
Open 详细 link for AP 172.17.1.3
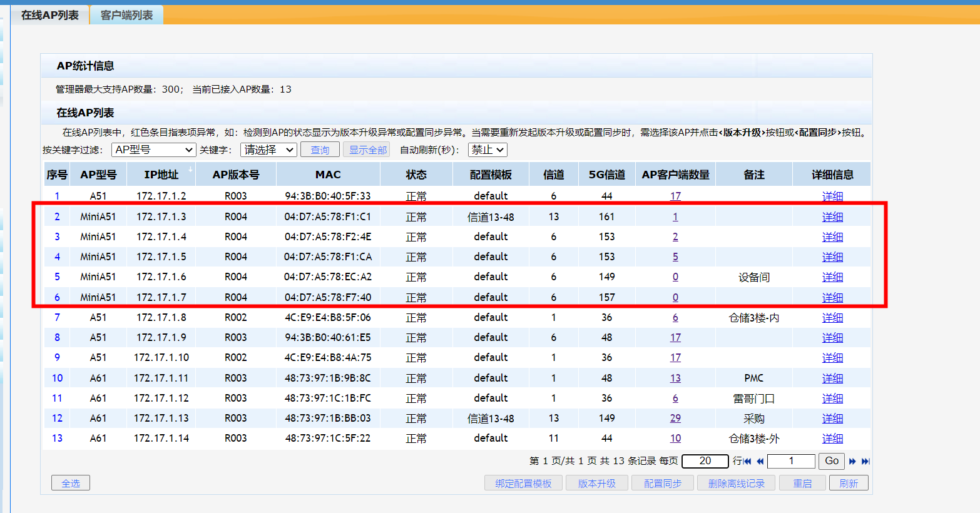click(832, 217)
